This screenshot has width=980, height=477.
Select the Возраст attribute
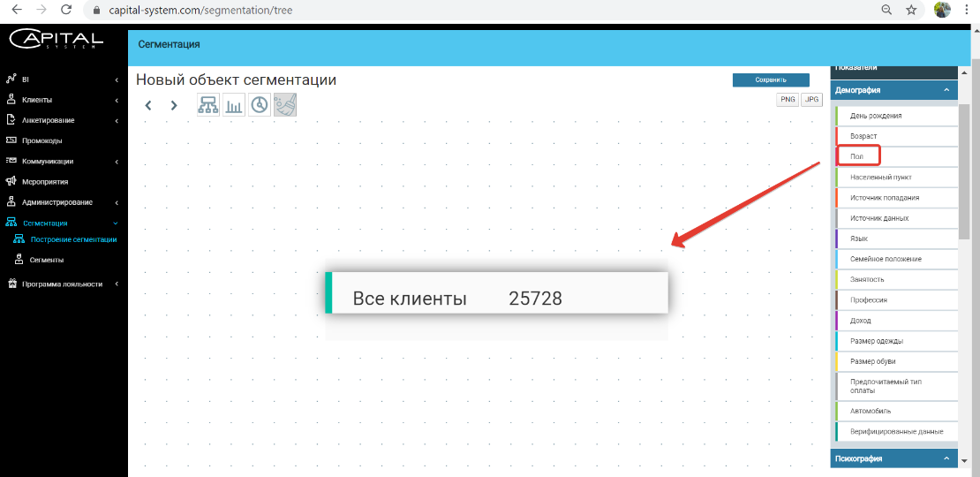point(896,136)
